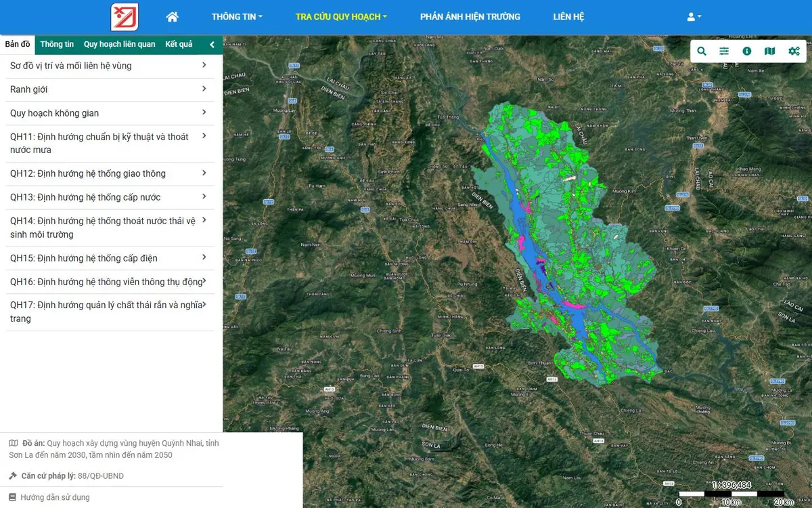
Task: Click the info circle map tool
Action: pos(747,51)
